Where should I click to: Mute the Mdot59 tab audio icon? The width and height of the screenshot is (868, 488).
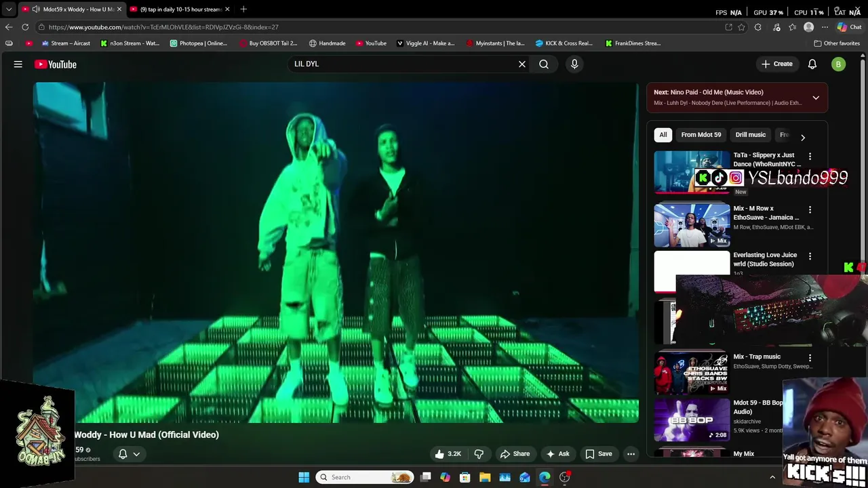click(x=35, y=9)
